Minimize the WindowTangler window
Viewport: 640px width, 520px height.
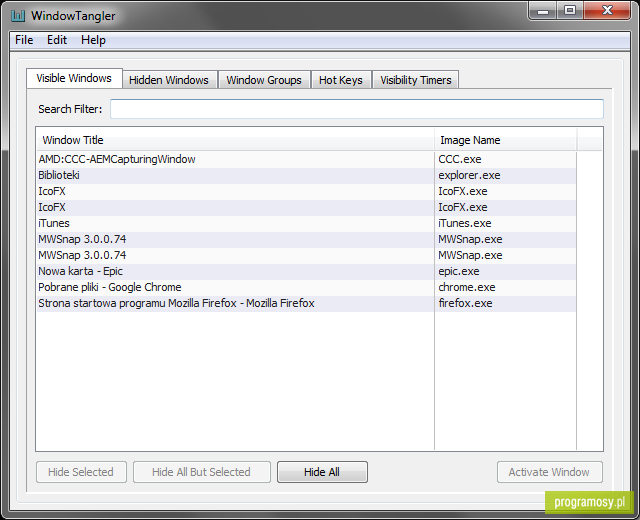tap(543, 11)
